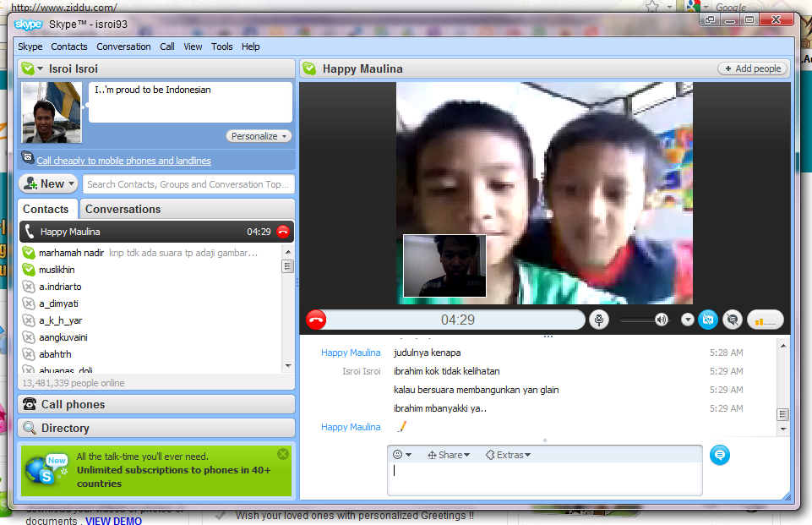
Task: Toggle my video camera off
Action: point(708,320)
